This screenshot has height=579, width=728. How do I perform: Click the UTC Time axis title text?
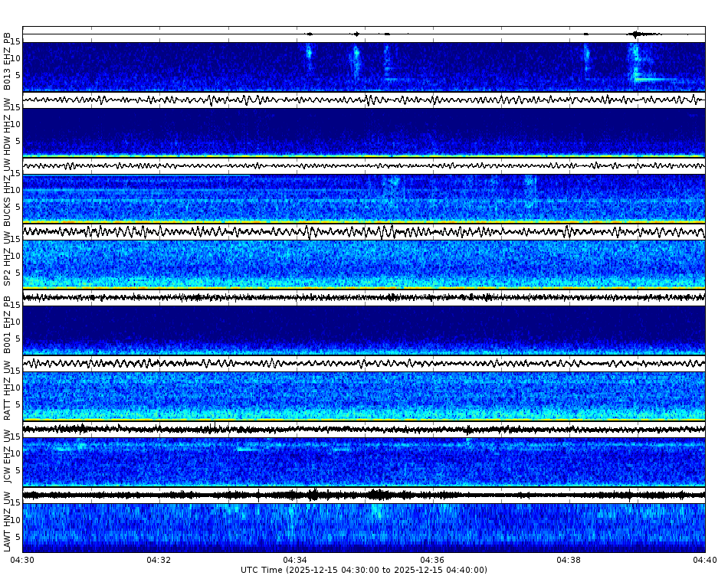click(364, 570)
